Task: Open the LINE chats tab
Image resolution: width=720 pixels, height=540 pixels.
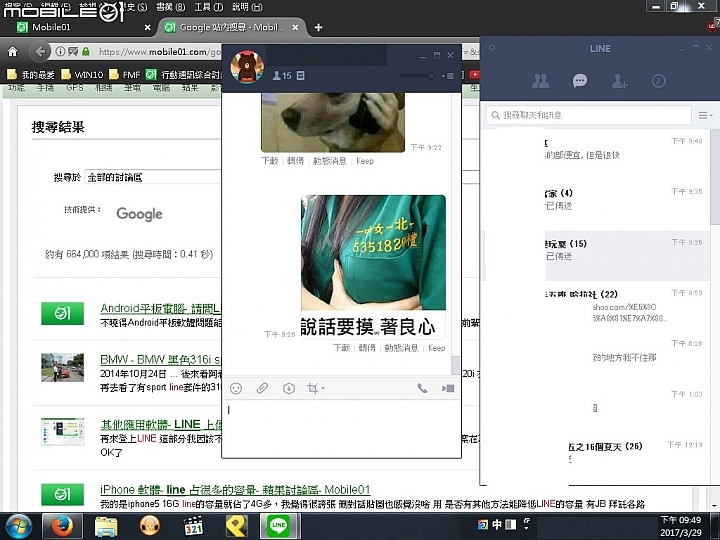Action: coord(579,81)
